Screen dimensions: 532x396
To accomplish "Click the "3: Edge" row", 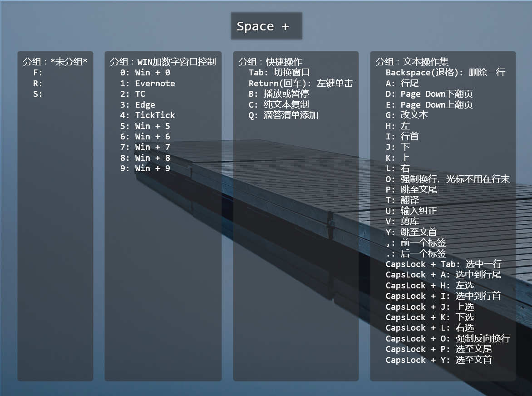I will 138,105.
